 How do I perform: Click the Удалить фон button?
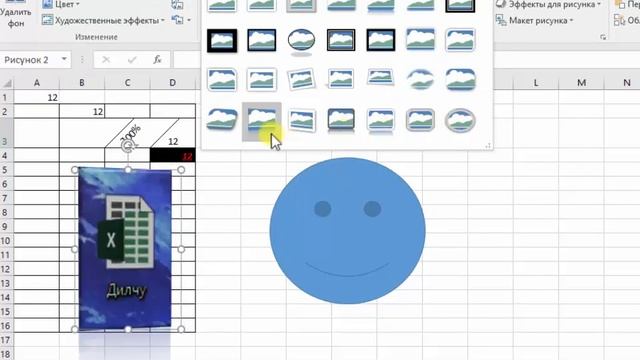16,14
